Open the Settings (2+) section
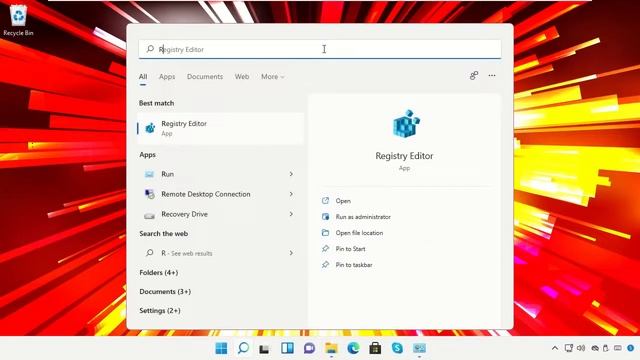 (x=160, y=311)
